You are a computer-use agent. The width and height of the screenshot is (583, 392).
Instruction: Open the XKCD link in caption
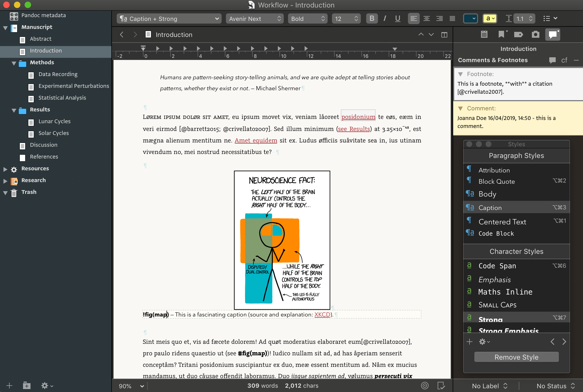(322, 315)
